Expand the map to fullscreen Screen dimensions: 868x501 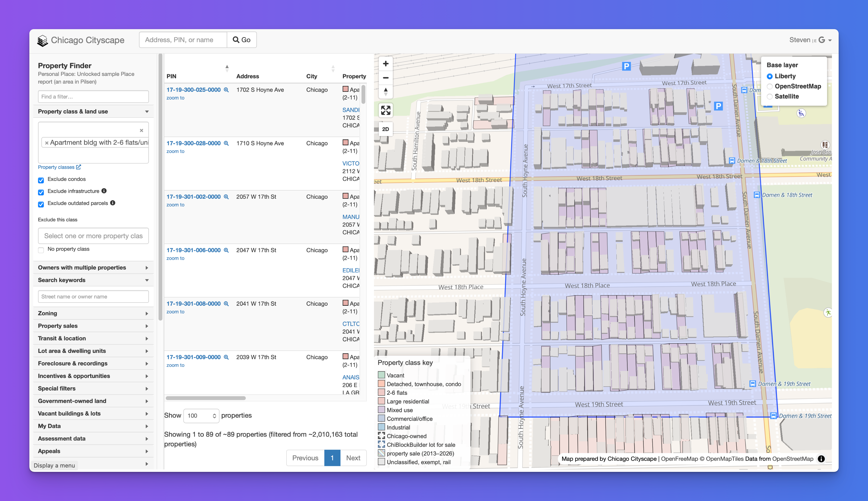pos(385,110)
